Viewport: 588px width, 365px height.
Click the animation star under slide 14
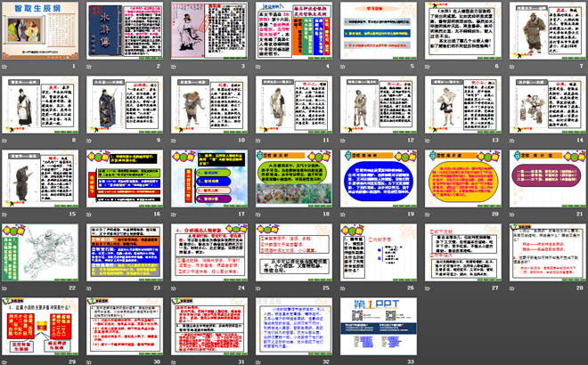512,141
